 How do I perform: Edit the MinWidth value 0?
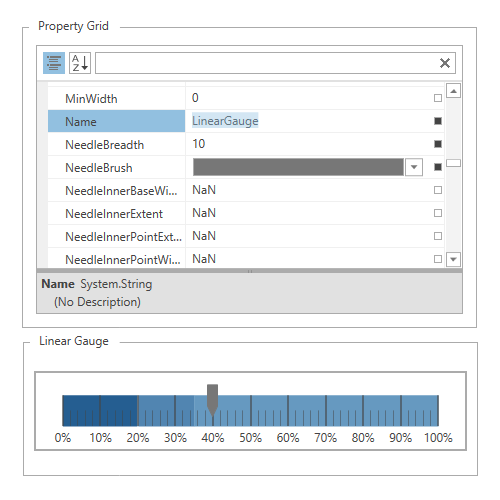(x=195, y=98)
